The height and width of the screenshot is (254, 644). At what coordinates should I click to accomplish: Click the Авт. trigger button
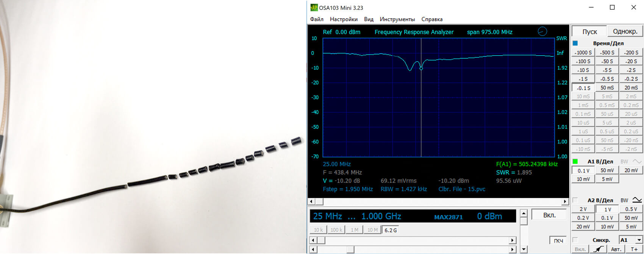[x=616, y=249]
